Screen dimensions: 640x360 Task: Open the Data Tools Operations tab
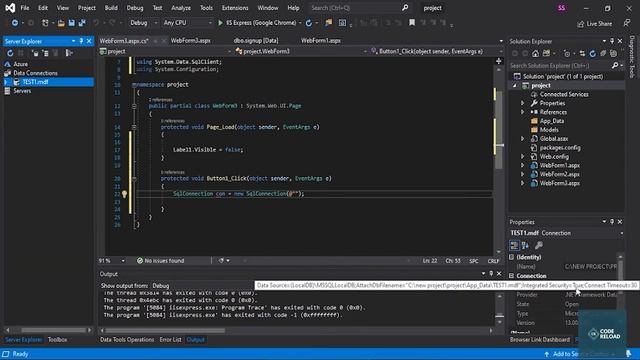tap(127, 340)
